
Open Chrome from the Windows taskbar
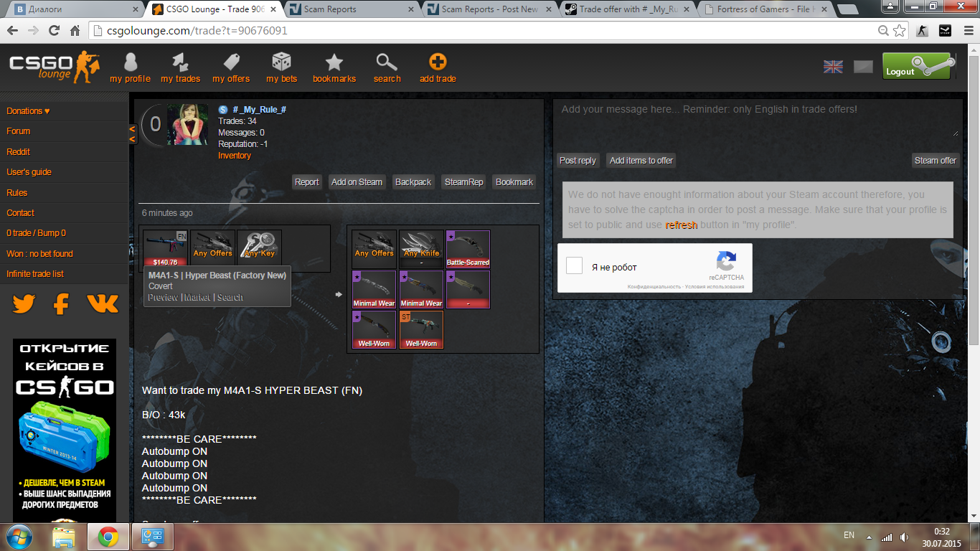coord(108,537)
